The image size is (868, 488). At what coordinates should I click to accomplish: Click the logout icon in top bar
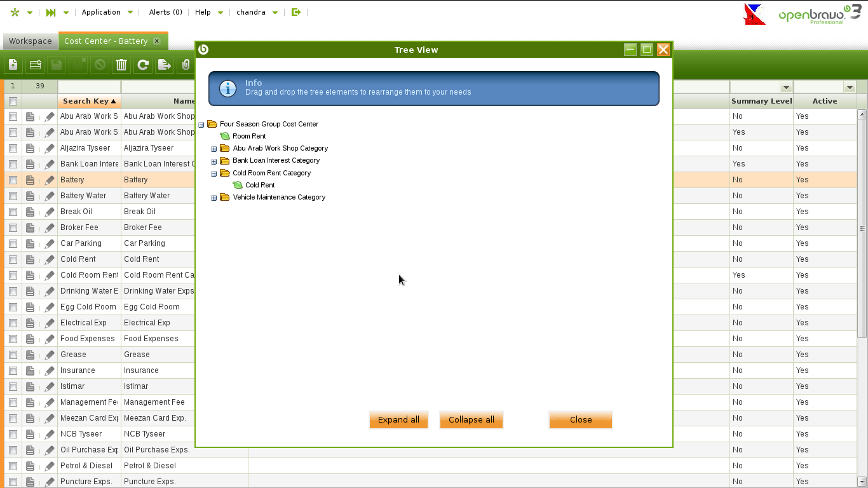coord(295,12)
